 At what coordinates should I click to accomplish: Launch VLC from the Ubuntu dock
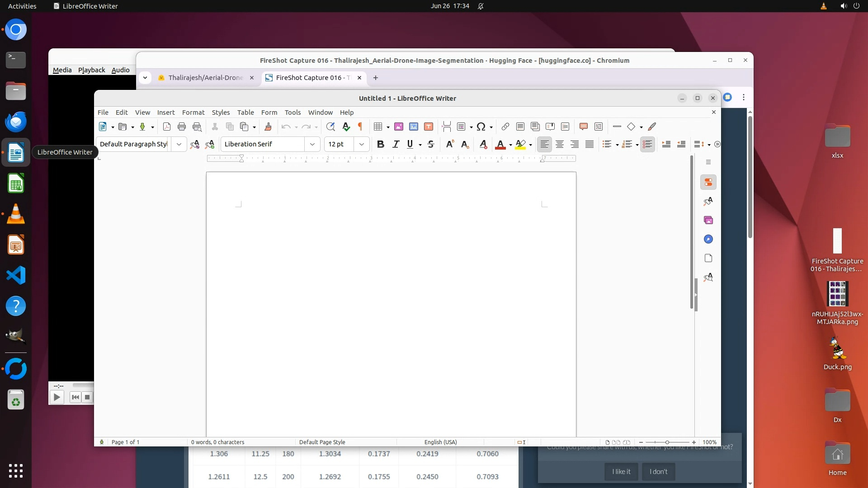(16, 214)
